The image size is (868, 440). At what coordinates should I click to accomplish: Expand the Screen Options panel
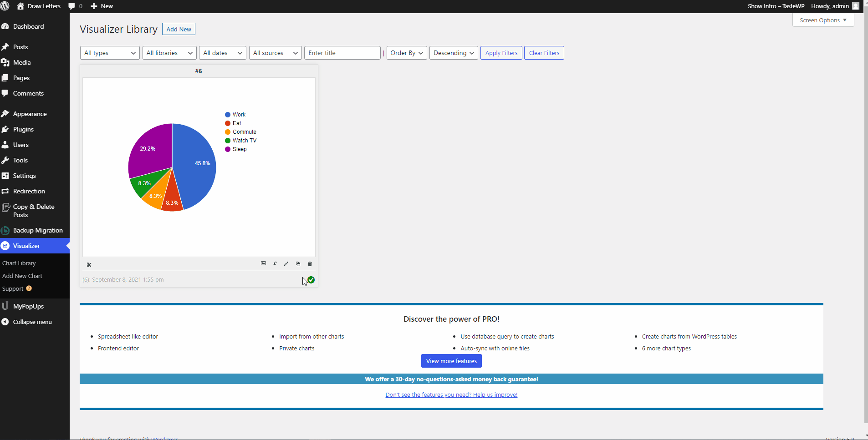(x=823, y=20)
